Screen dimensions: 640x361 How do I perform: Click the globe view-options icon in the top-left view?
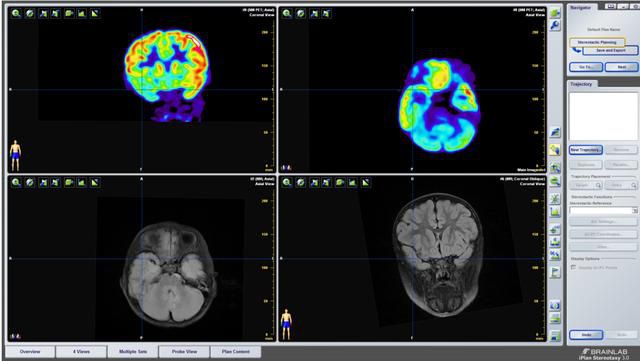click(29, 13)
